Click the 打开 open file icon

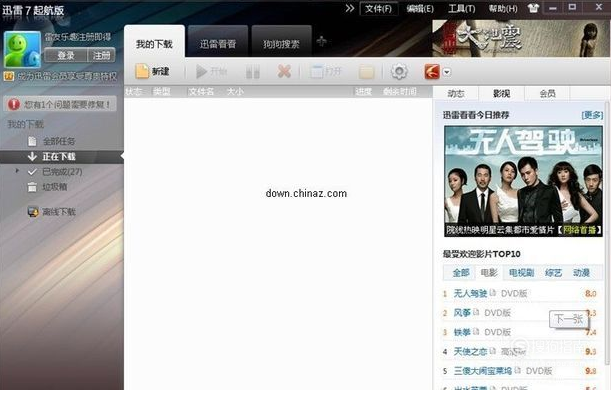click(x=316, y=71)
